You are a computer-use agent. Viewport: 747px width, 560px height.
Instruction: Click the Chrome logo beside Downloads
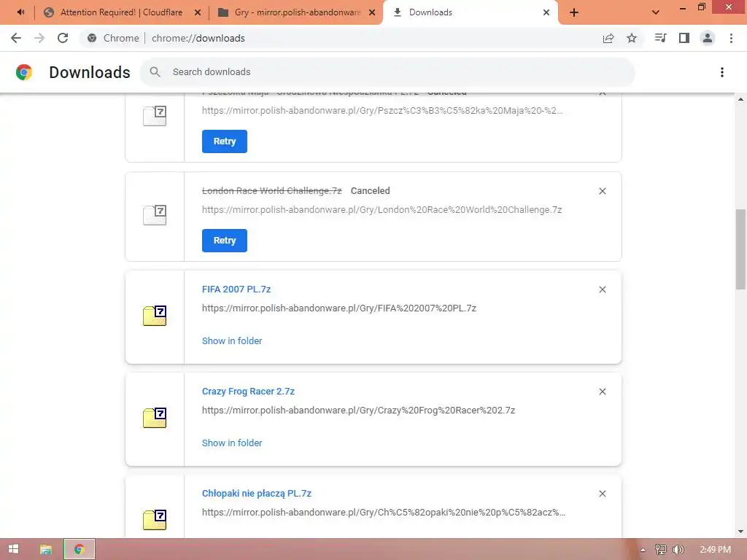point(24,72)
